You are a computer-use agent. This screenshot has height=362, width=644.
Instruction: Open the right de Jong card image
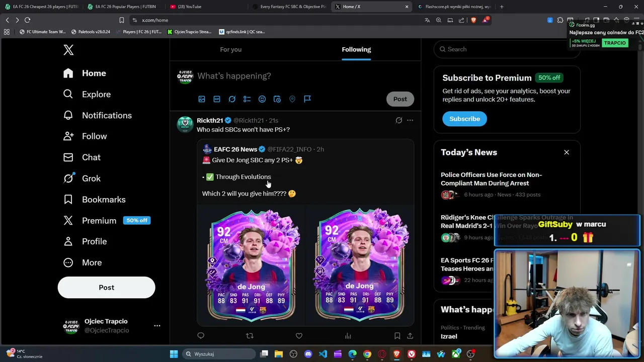pyautogui.click(x=360, y=265)
